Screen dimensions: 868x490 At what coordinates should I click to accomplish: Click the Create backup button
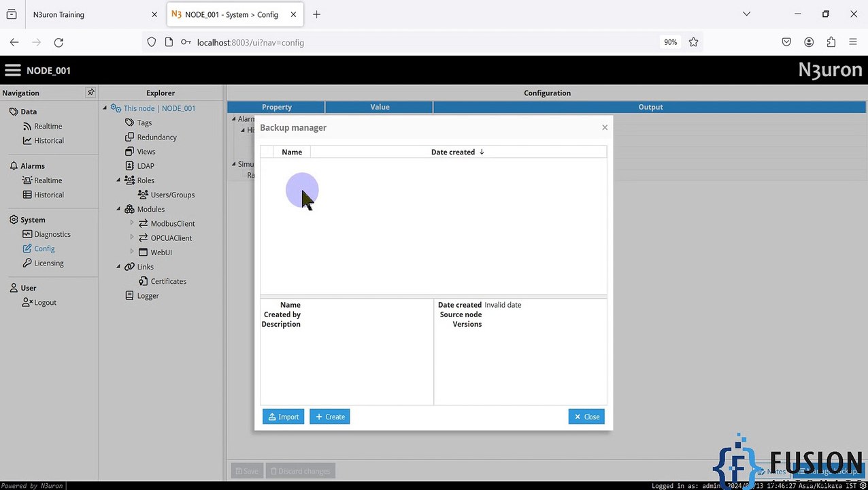[330, 416]
